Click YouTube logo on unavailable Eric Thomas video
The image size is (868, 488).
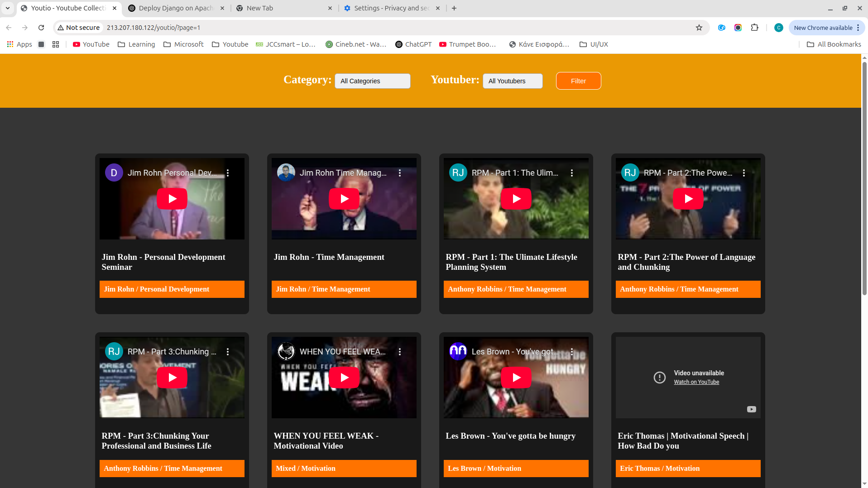[x=752, y=409]
